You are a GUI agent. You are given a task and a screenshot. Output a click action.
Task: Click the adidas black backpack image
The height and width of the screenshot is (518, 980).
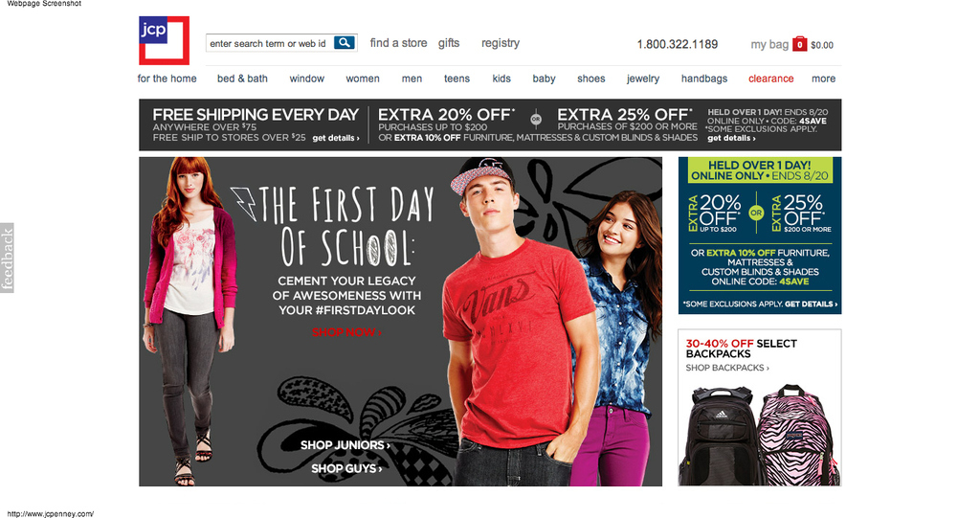[x=718, y=434]
